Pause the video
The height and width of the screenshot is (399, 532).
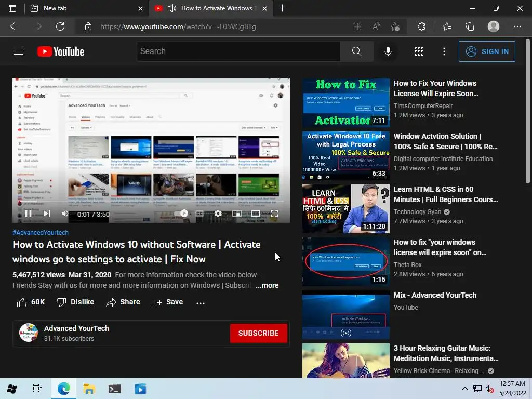pyautogui.click(x=28, y=214)
